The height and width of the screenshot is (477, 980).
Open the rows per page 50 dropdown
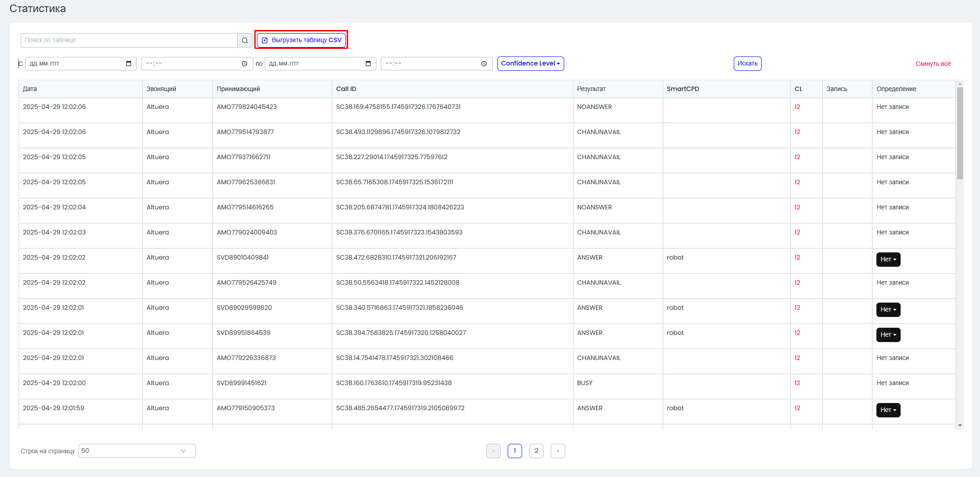pyautogui.click(x=137, y=451)
